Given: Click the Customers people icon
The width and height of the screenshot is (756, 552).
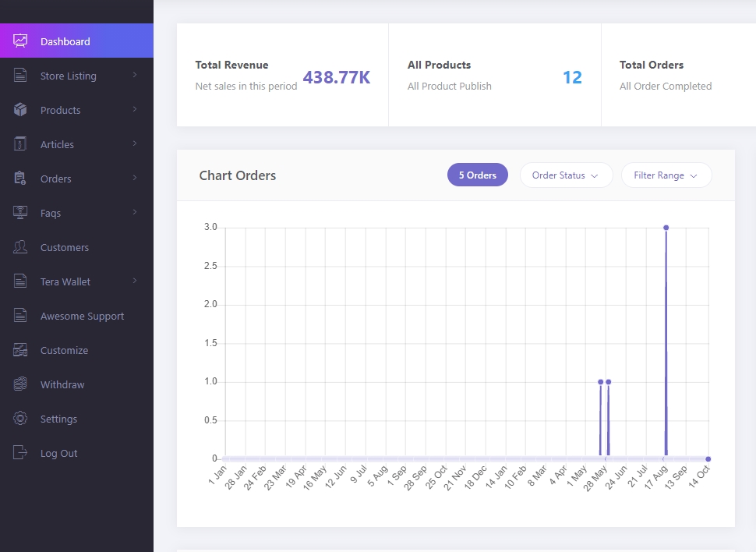Looking at the screenshot, I should 20,247.
